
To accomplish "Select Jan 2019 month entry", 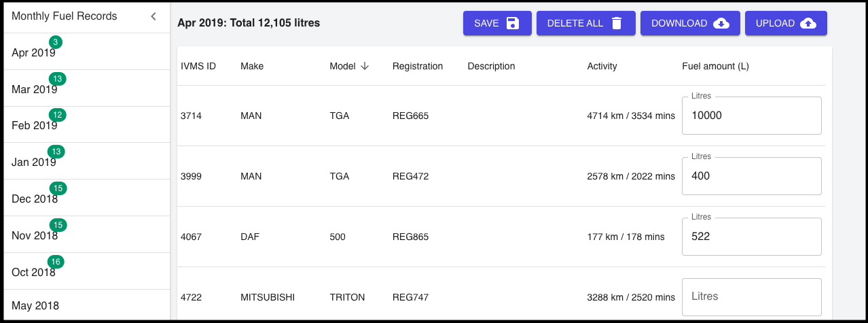I will pyautogui.click(x=34, y=163).
